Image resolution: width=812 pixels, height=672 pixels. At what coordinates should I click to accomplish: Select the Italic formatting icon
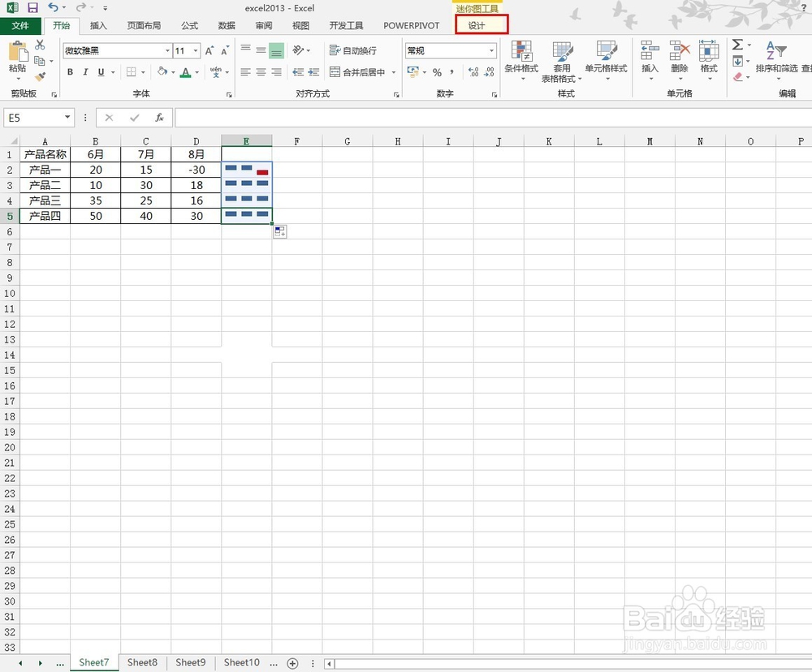pos(84,72)
